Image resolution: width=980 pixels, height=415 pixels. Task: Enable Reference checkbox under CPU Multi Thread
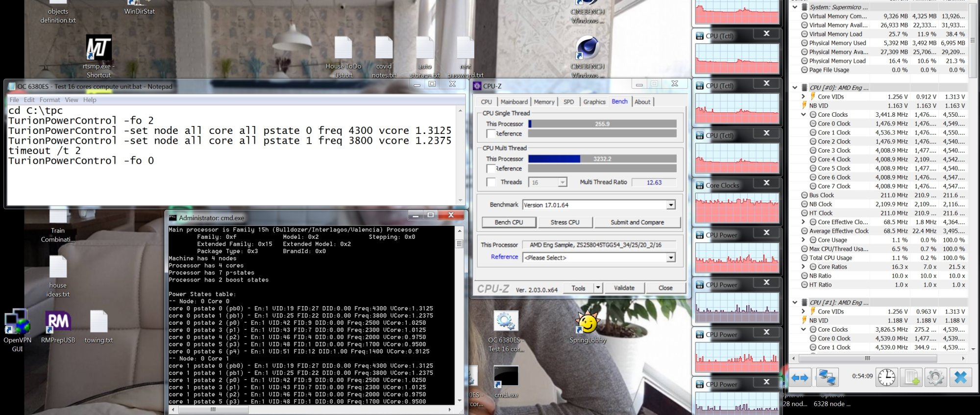[x=490, y=168]
